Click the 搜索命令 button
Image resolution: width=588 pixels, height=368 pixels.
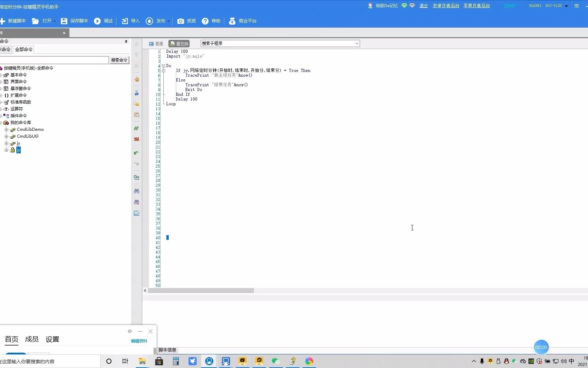(x=119, y=60)
